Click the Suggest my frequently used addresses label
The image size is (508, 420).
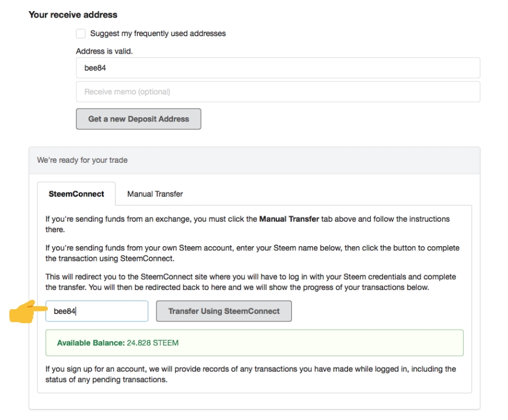coord(158,34)
